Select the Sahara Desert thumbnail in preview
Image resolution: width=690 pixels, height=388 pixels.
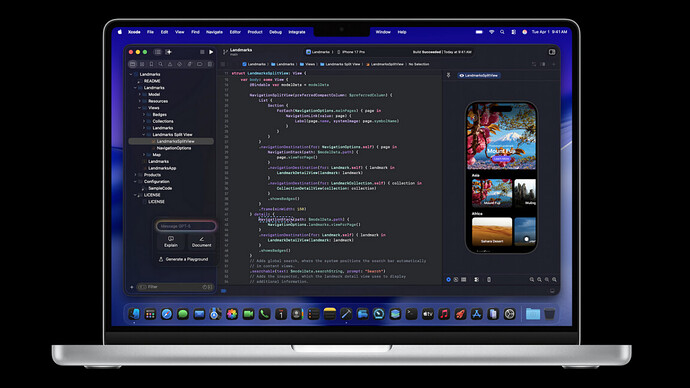[492, 231]
